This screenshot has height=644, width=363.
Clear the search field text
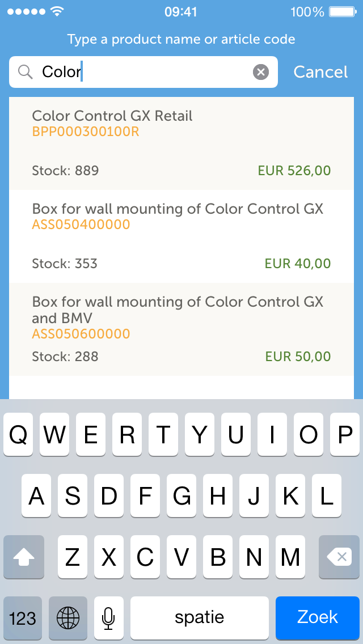coord(260,72)
